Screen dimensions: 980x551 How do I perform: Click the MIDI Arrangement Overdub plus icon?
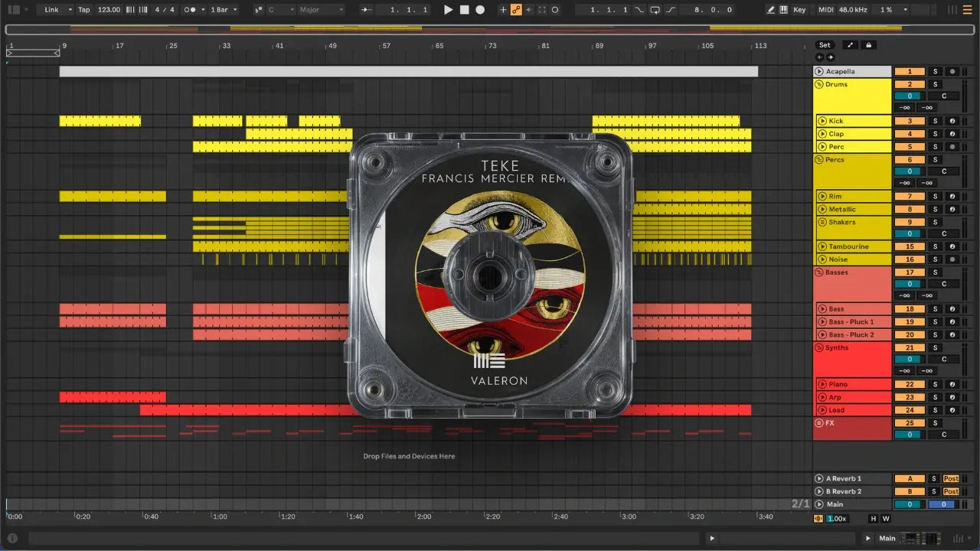pyautogui.click(x=503, y=10)
